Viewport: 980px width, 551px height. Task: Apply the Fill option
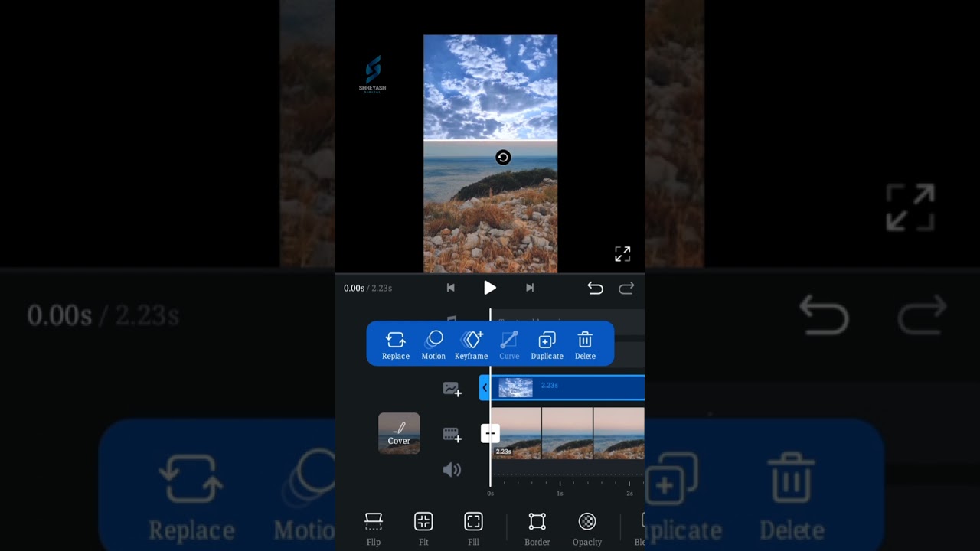pos(473,529)
